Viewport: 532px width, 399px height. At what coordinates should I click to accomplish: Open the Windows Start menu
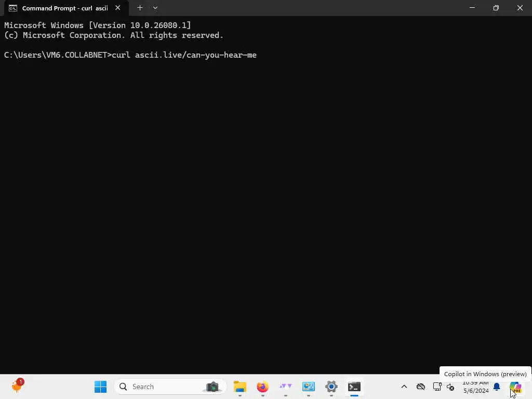point(100,387)
